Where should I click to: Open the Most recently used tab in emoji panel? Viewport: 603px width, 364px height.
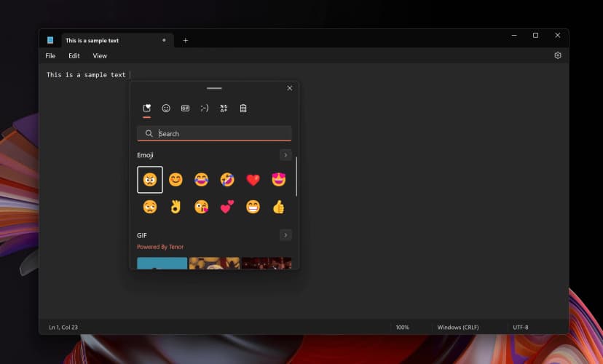tap(146, 108)
